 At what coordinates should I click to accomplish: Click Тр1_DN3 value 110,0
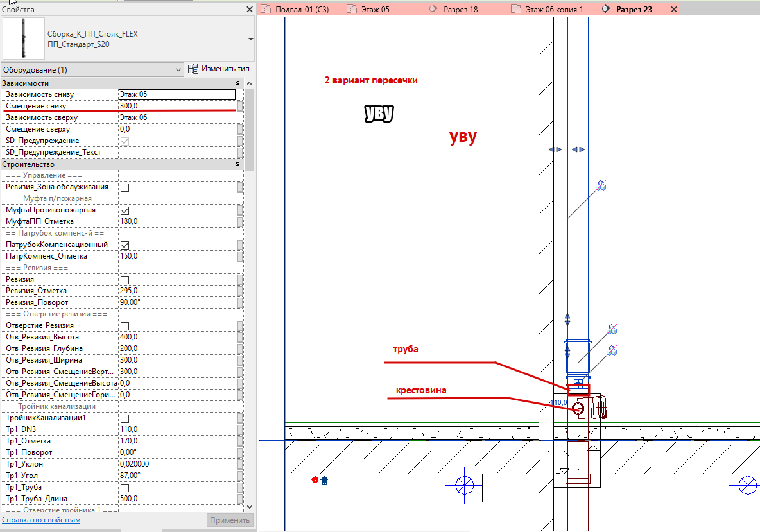[177, 429]
